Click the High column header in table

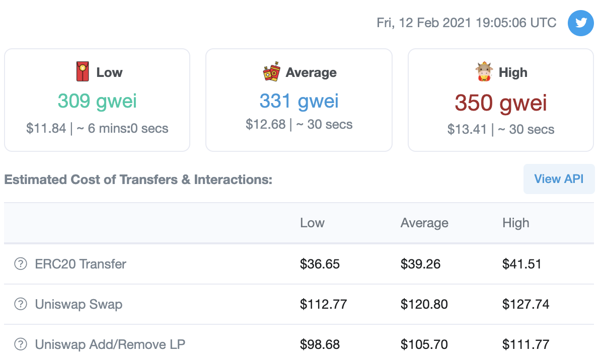516,223
